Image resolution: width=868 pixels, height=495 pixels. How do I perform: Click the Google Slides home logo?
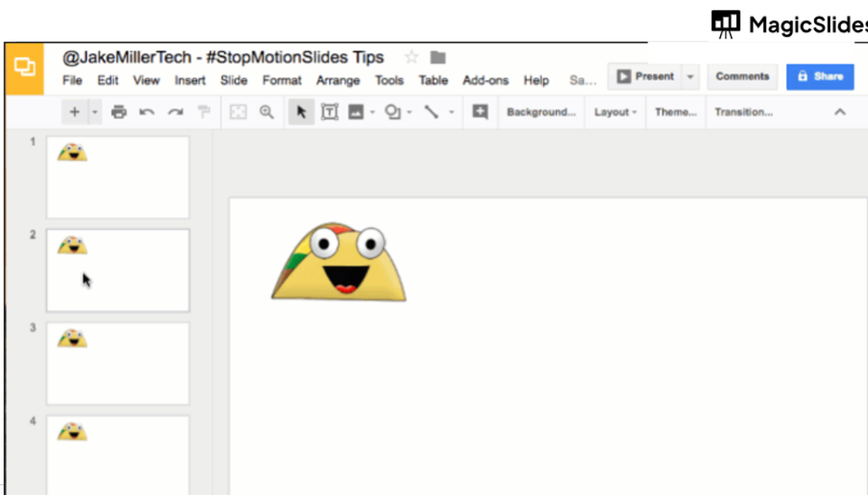coord(24,68)
